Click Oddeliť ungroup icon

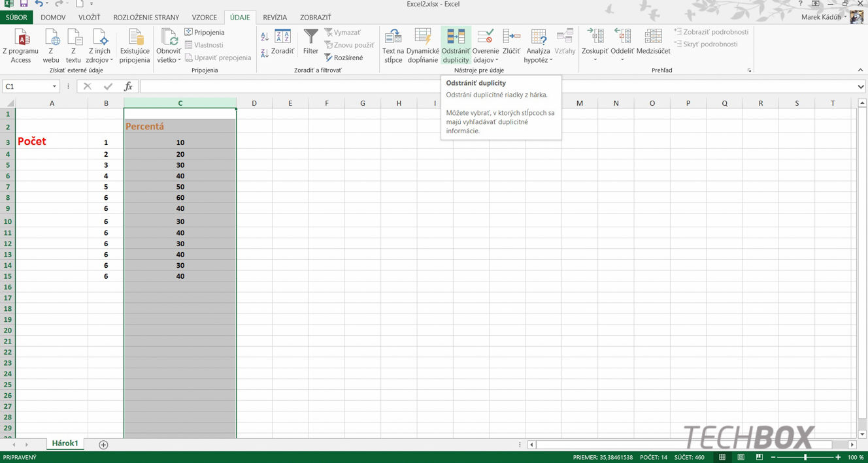point(622,37)
